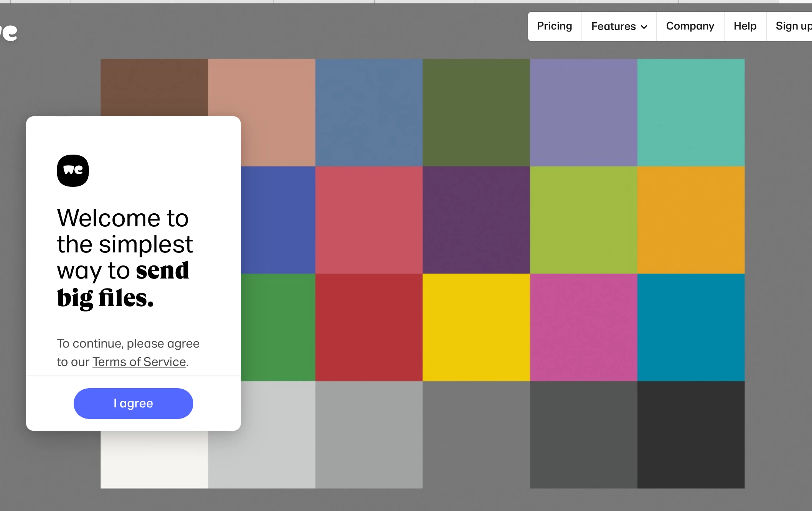The width and height of the screenshot is (812, 511).
Task: Pick the teal color square
Action: (691, 112)
